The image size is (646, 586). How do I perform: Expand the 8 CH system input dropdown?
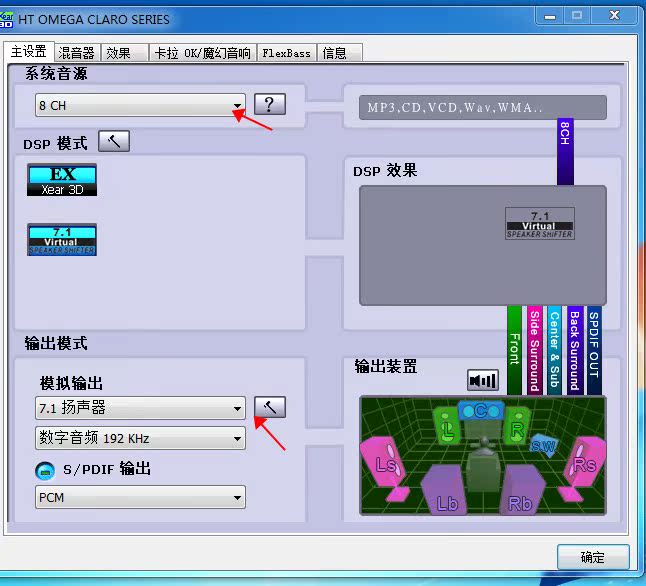tap(140, 105)
